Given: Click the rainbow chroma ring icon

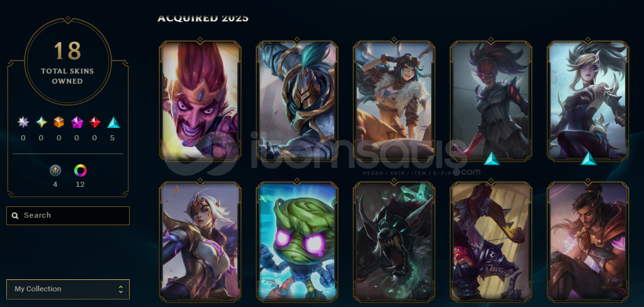Looking at the screenshot, I should pos(81,170).
